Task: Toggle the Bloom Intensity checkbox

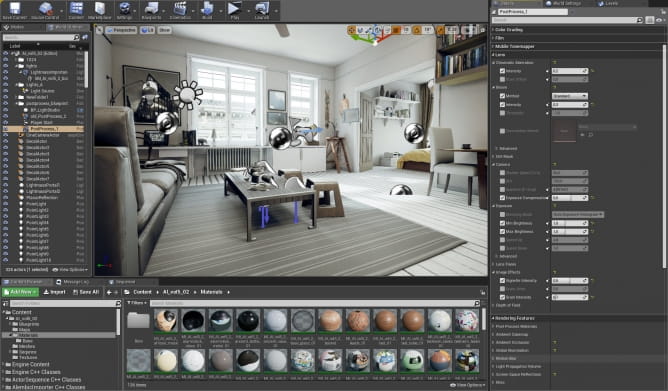Action: (x=502, y=105)
